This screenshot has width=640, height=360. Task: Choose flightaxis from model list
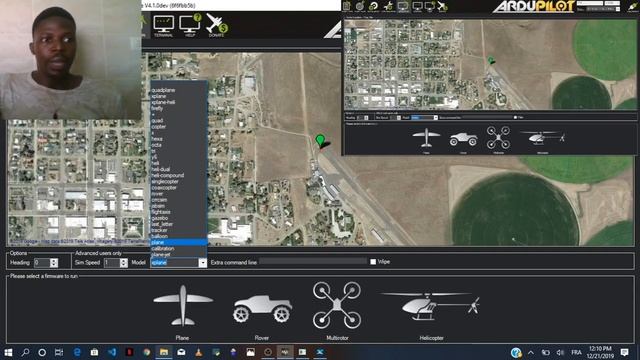coord(161,212)
